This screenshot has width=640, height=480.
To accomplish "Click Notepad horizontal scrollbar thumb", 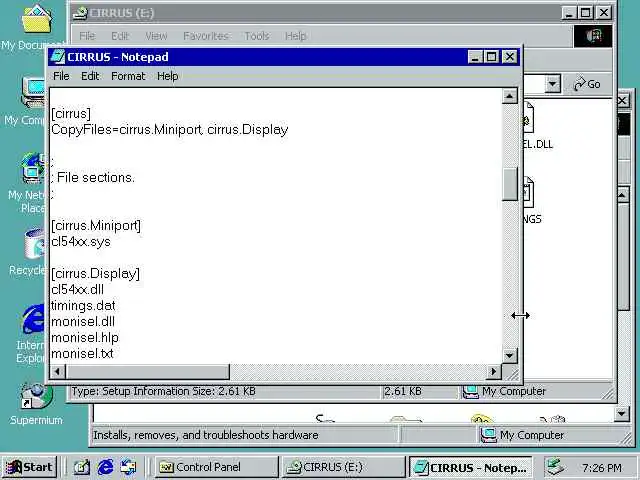I will coord(147,371).
